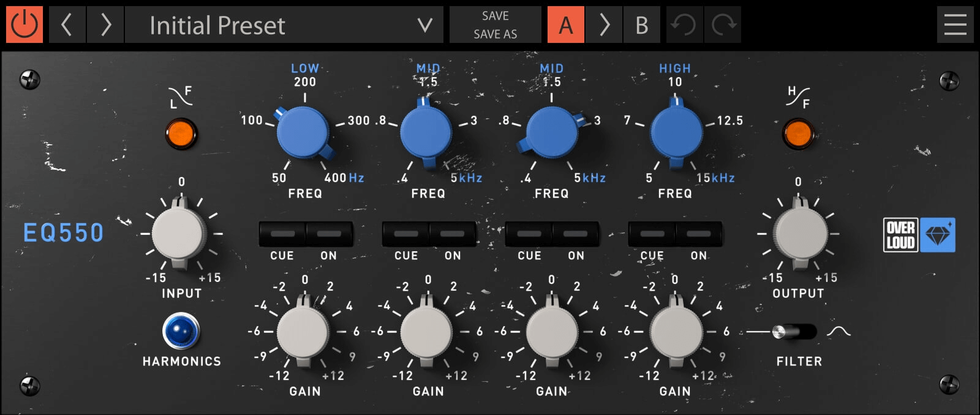The image size is (980, 415).
Task: Enable the LOW band ON switch
Action: point(329,234)
